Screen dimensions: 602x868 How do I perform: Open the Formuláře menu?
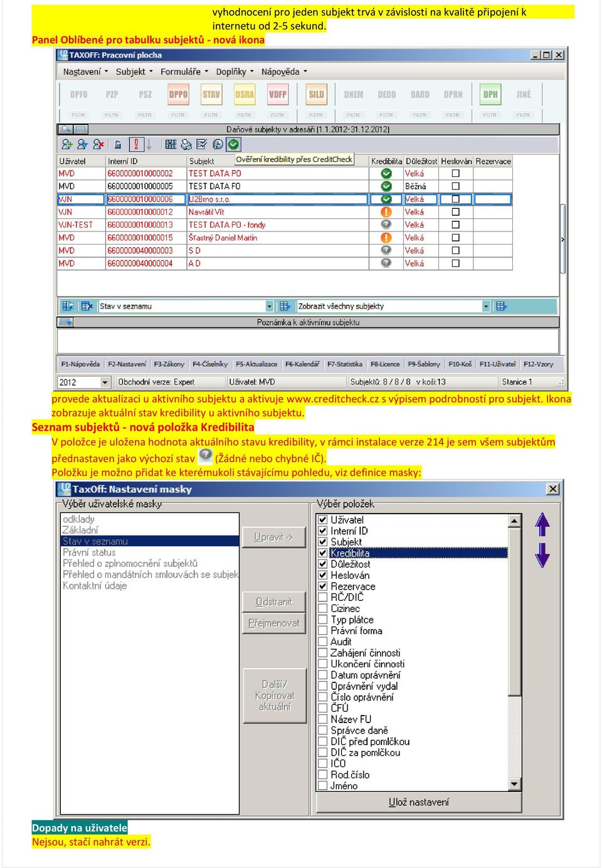click(x=184, y=71)
